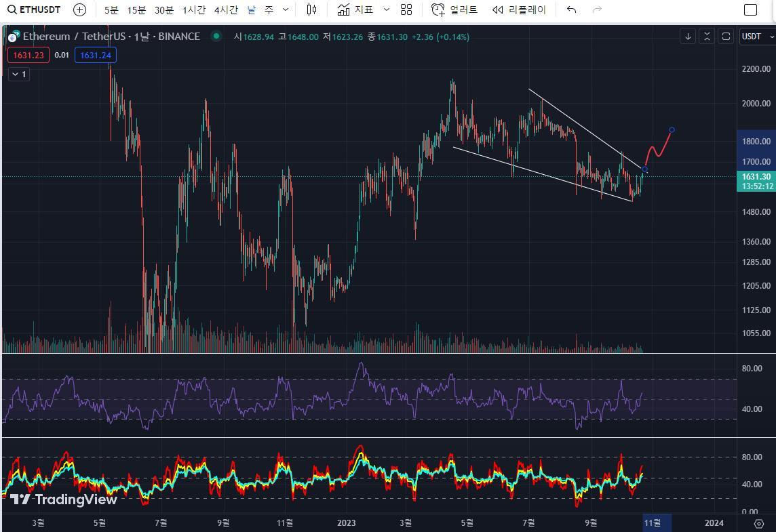Click the multi-chart layout grid icon
776x532 pixels.
[x=406, y=9]
